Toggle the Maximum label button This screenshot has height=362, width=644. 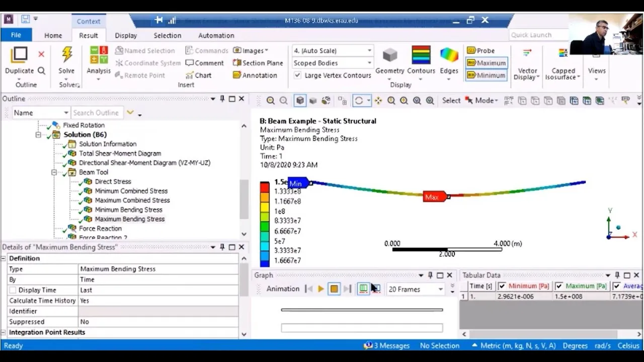(x=486, y=63)
